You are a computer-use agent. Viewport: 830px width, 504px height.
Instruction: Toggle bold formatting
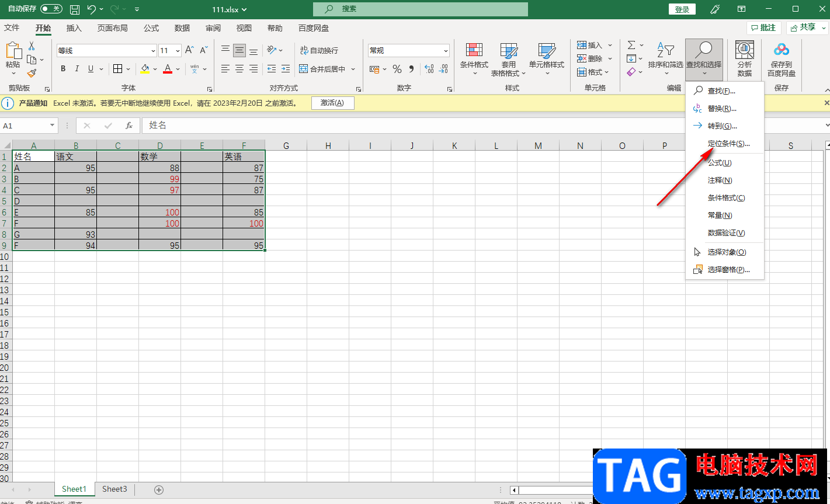pos(63,69)
